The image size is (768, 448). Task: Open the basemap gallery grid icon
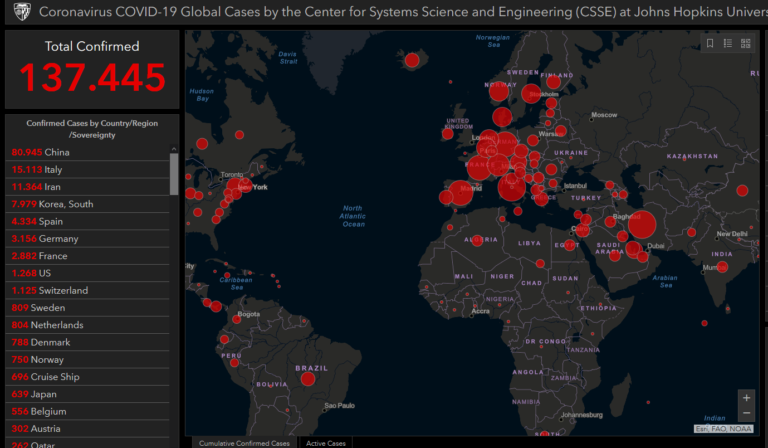pyautogui.click(x=745, y=44)
